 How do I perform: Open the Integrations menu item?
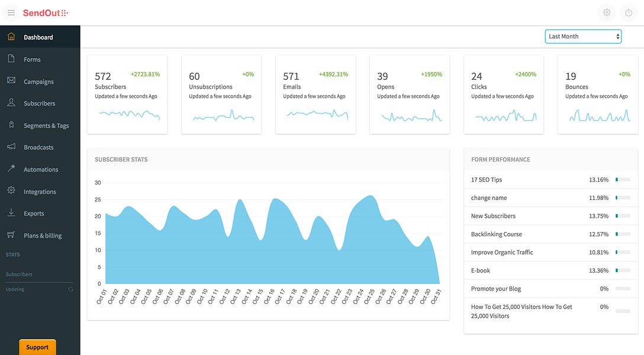tap(40, 192)
